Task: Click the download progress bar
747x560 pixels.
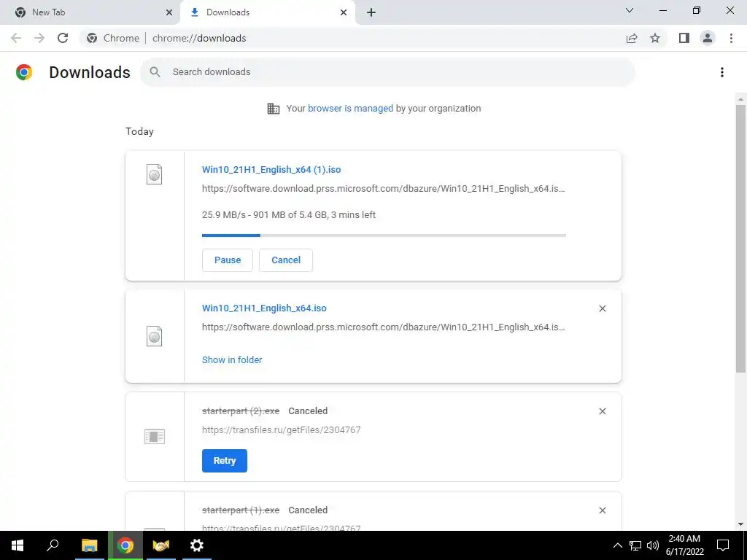Action: tap(384, 236)
